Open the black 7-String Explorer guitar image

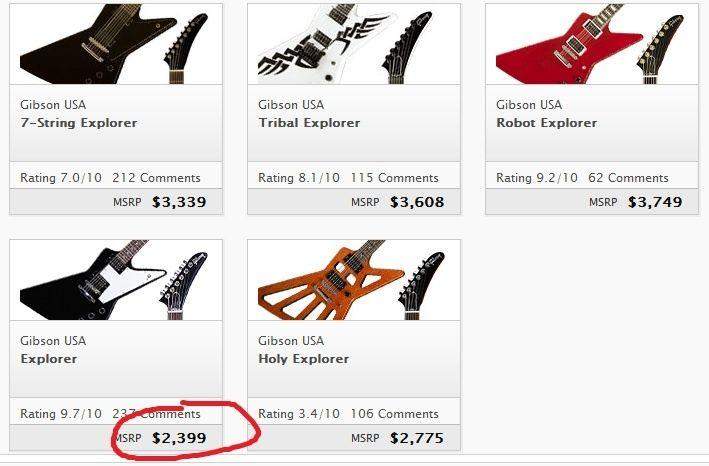click(x=116, y=44)
